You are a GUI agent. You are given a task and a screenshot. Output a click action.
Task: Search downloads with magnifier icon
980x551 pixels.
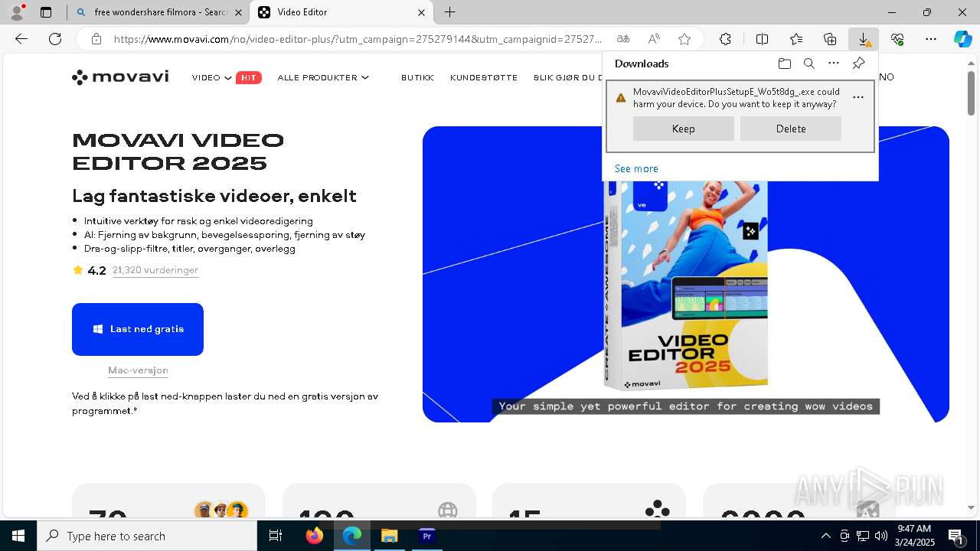808,64
